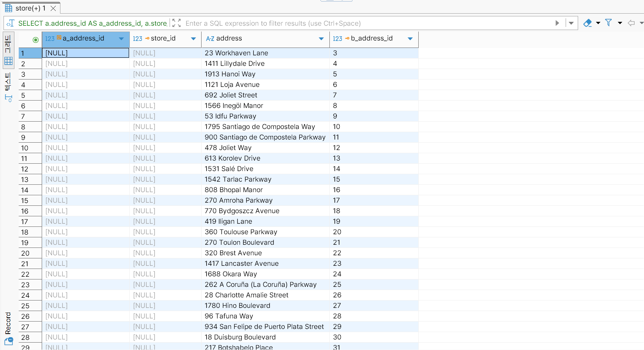Click the eraser clear filter icon
The image size is (644, 350).
pos(587,23)
